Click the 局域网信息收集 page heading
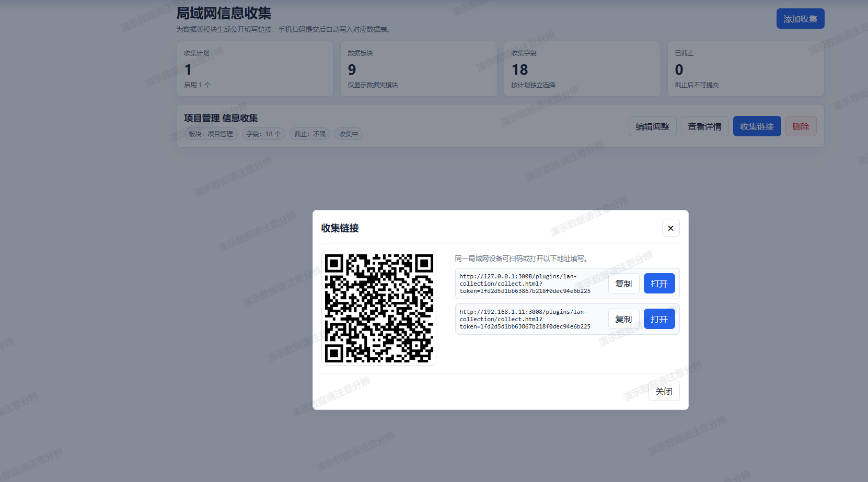 pos(224,13)
